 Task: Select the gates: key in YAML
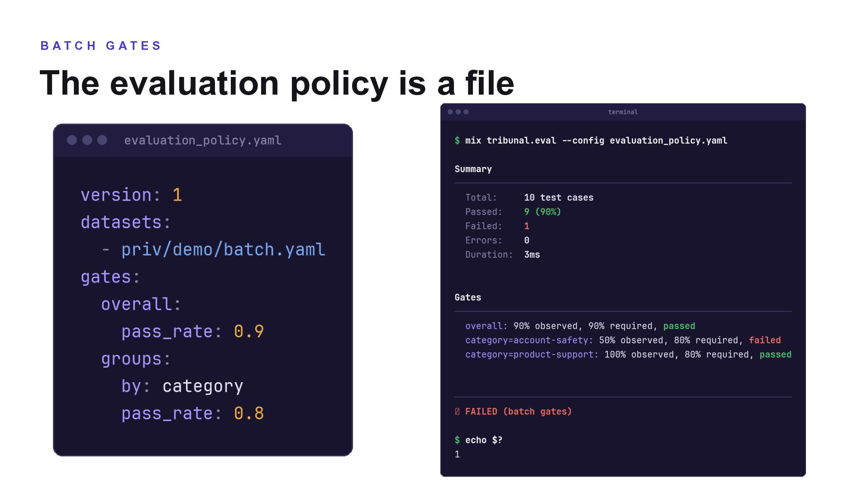(x=110, y=277)
